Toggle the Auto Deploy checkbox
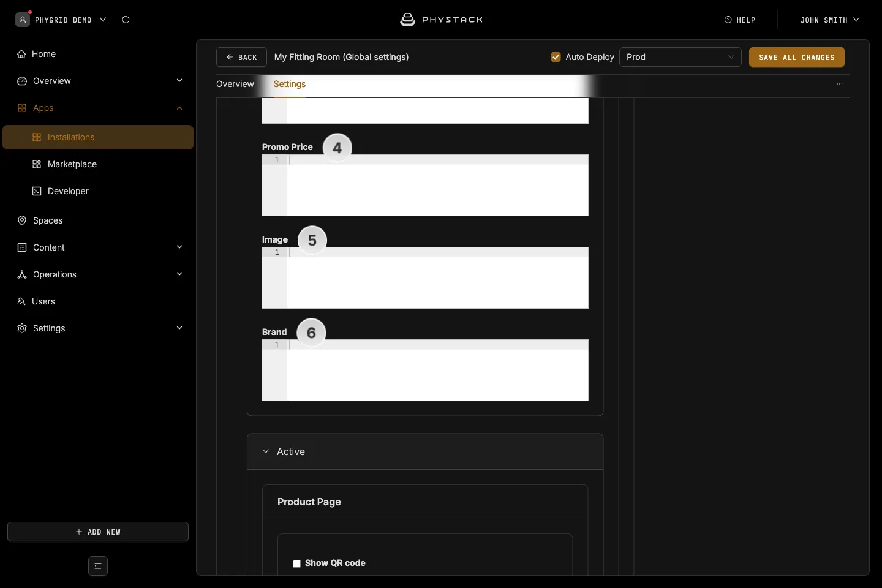 coord(556,57)
